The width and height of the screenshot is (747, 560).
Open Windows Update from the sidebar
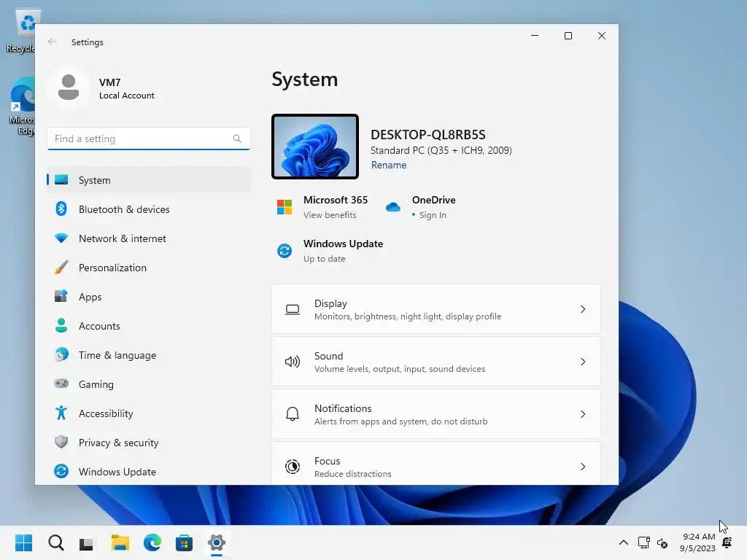point(149,471)
